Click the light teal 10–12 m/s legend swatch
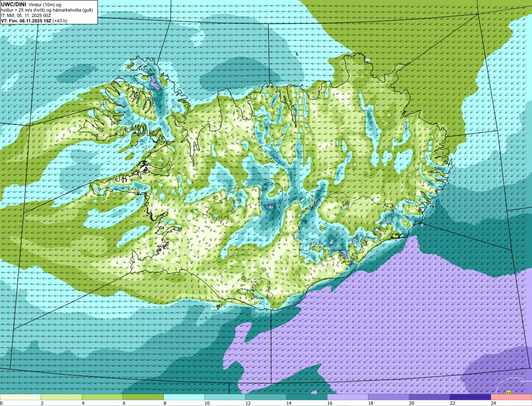 pyautogui.click(x=225, y=397)
